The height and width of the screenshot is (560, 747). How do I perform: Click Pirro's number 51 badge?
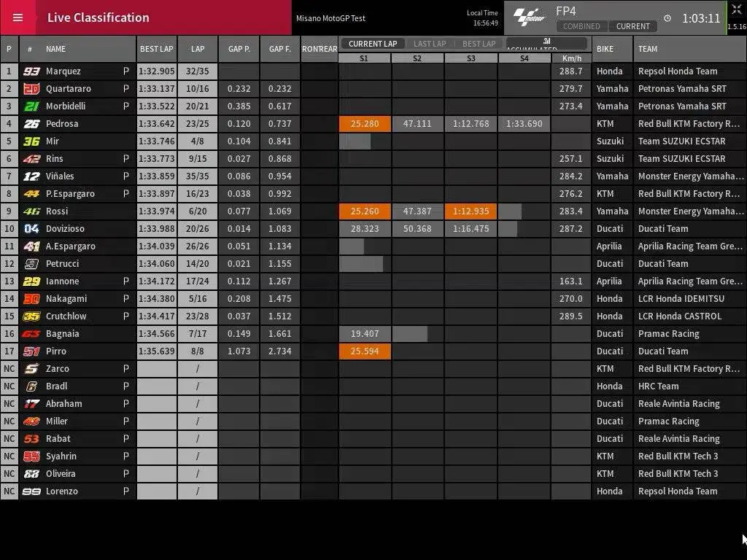point(31,351)
